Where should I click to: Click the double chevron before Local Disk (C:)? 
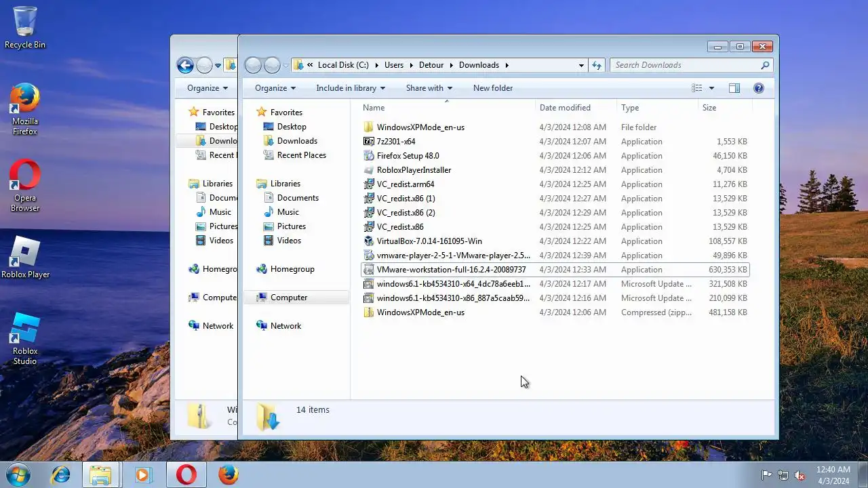pyautogui.click(x=310, y=65)
